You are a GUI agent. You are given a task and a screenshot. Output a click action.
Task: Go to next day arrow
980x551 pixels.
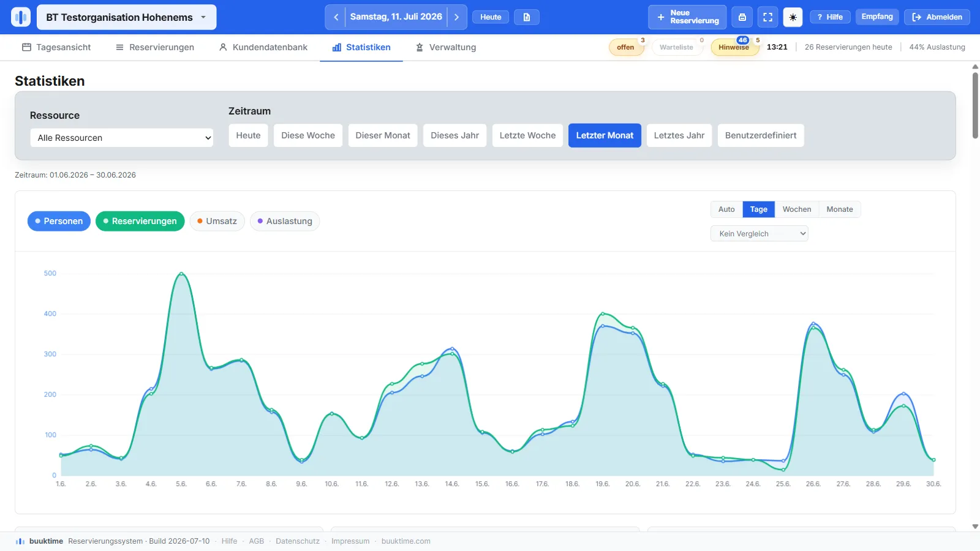coord(456,17)
